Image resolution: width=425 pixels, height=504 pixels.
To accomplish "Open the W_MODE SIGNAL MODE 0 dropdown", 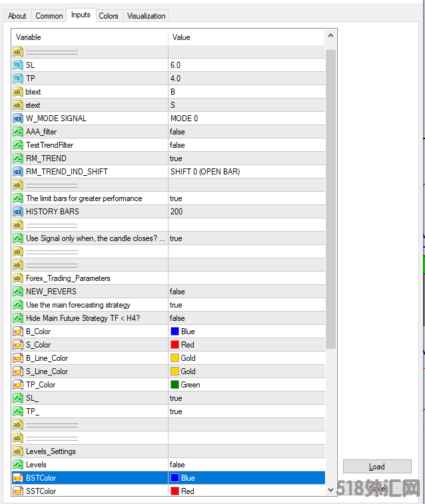I will pos(246,119).
